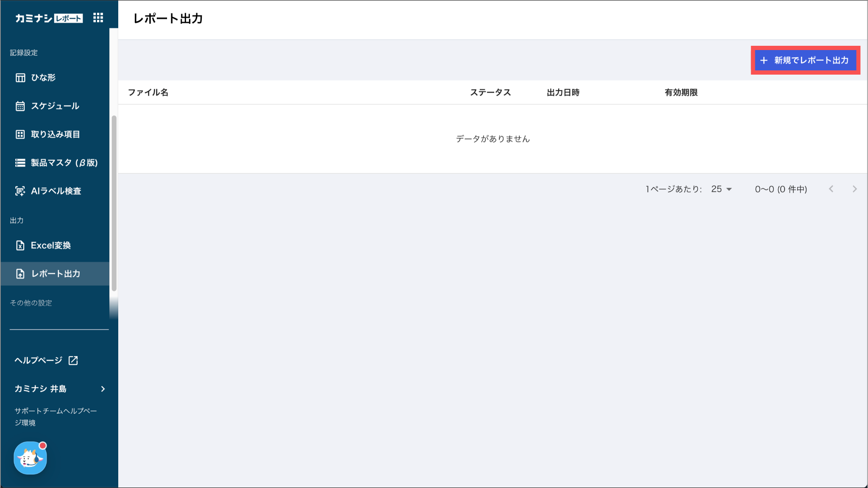Click 新規でレポート出力 button
The width and height of the screenshot is (868, 488).
(805, 60)
